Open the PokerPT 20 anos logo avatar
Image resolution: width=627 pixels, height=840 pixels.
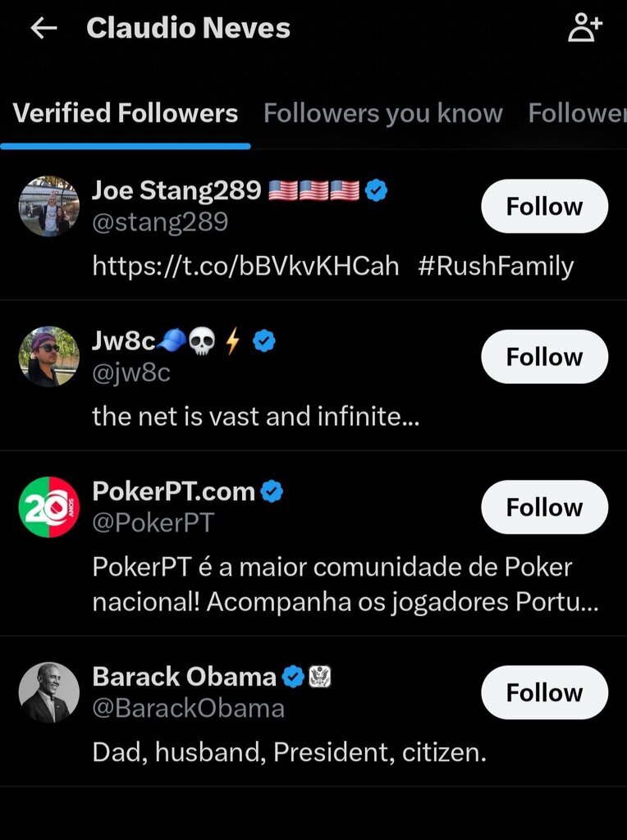[x=49, y=506]
